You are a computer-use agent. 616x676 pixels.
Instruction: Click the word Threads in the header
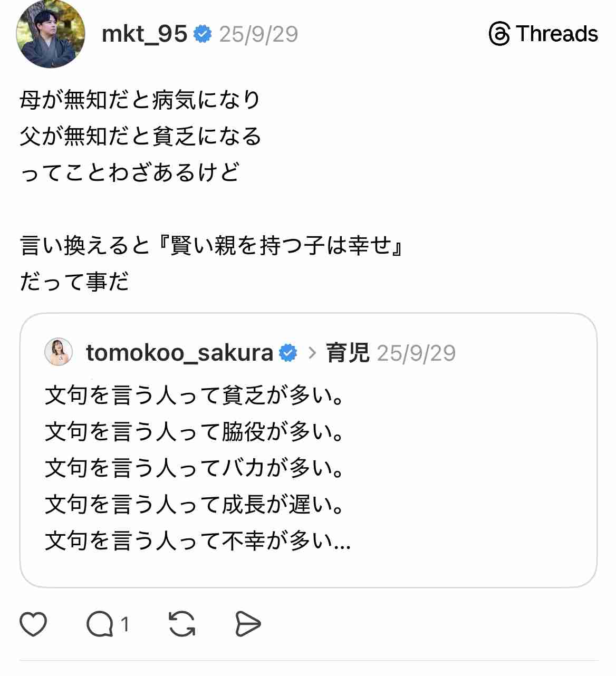pyautogui.click(x=555, y=34)
